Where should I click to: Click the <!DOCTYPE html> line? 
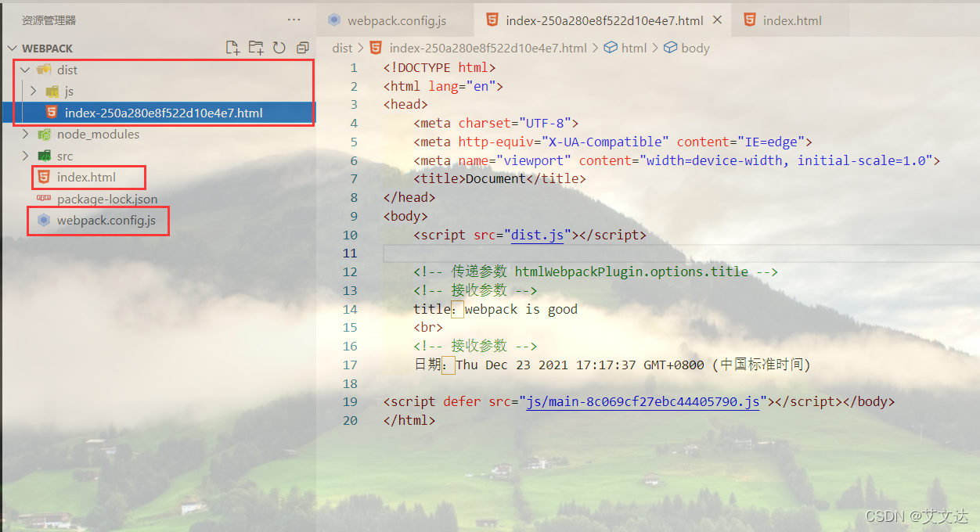pos(439,68)
